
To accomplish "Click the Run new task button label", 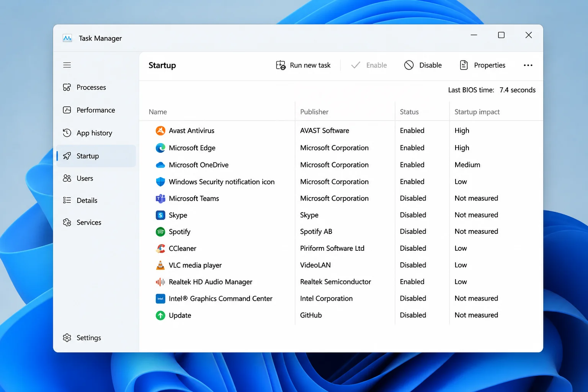I will (310, 65).
